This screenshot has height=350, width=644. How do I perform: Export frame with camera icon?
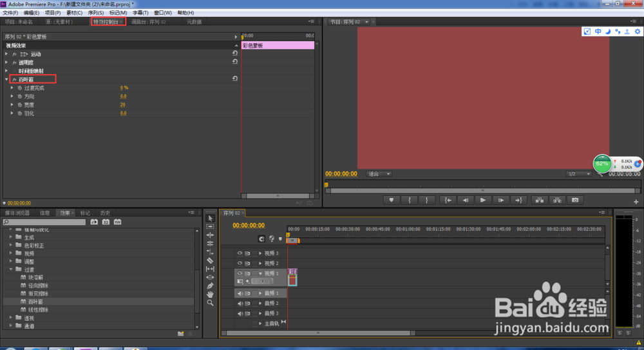click(x=575, y=200)
